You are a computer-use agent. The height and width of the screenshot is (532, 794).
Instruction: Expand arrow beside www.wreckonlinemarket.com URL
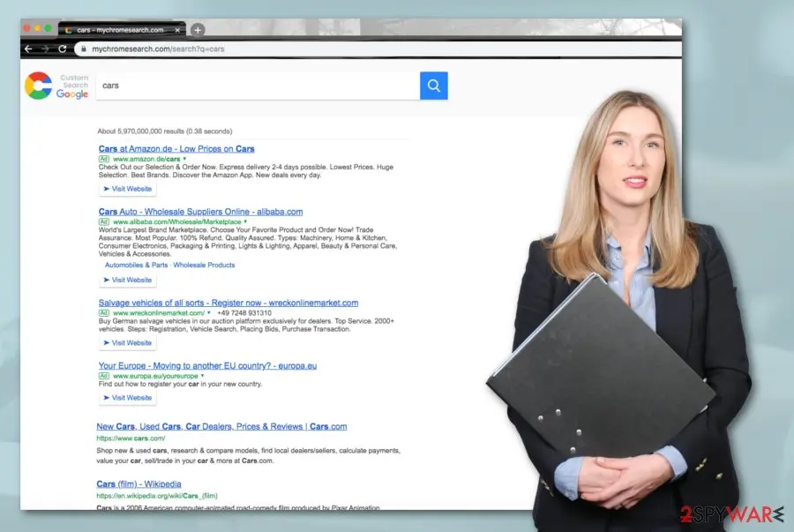pyautogui.click(x=208, y=313)
